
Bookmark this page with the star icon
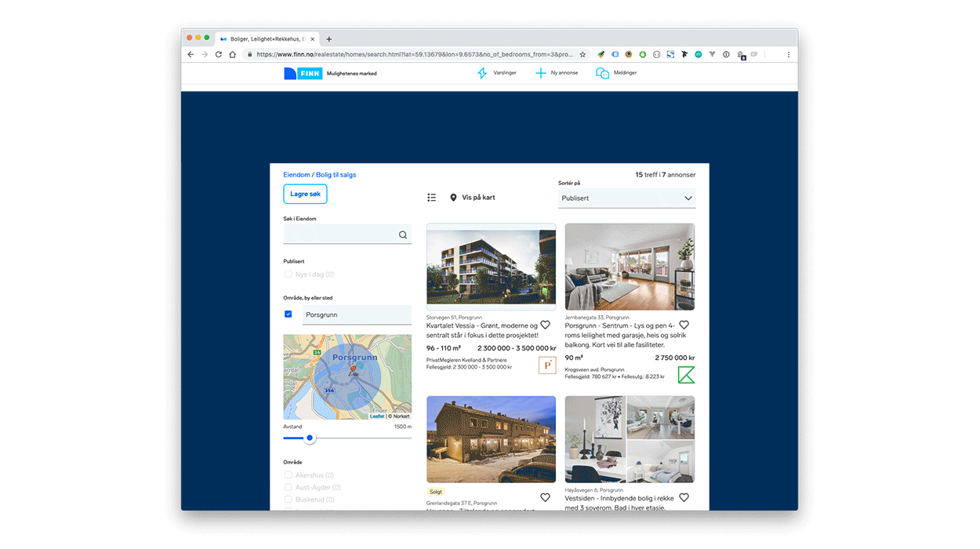click(583, 55)
